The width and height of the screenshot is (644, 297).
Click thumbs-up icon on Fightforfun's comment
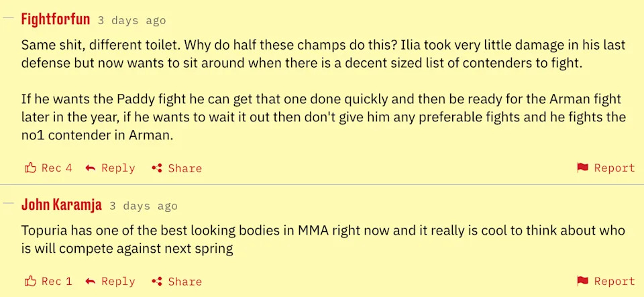coord(30,168)
